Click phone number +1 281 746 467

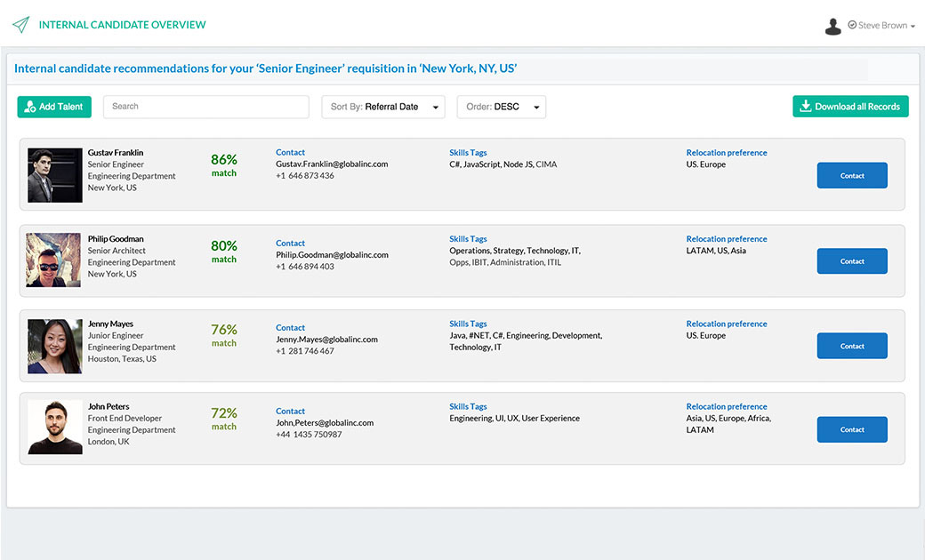point(305,351)
